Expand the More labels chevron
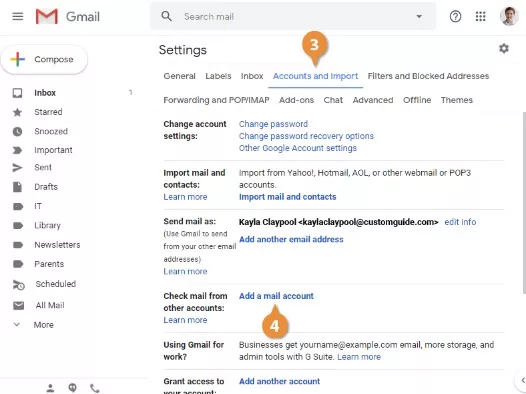 point(17,325)
